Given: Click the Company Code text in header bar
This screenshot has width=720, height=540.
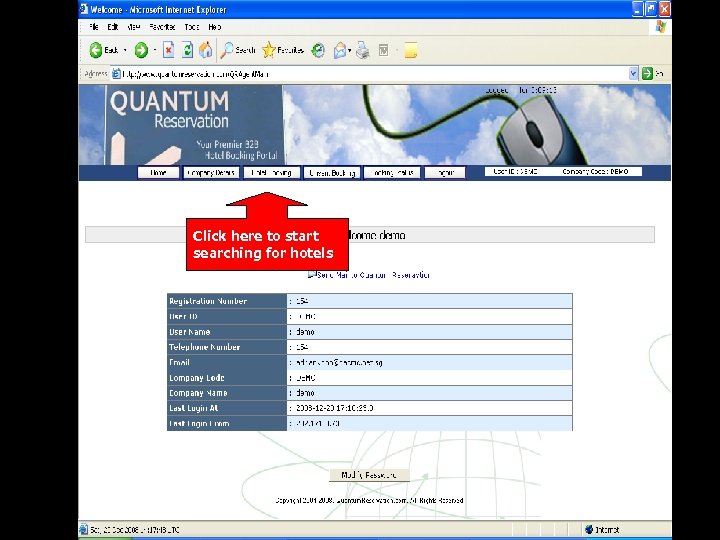Looking at the screenshot, I should coord(595,172).
